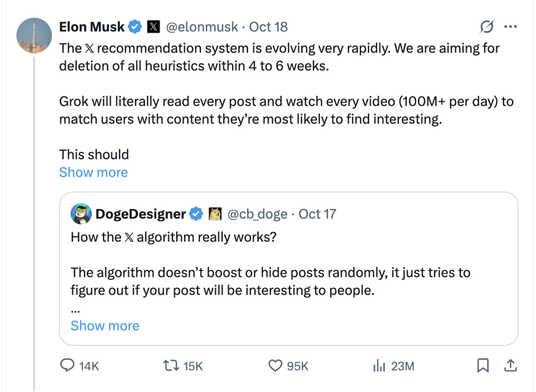Image resolution: width=536 pixels, height=392 pixels.
Task: Bookmark this post
Action: click(482, 366)
